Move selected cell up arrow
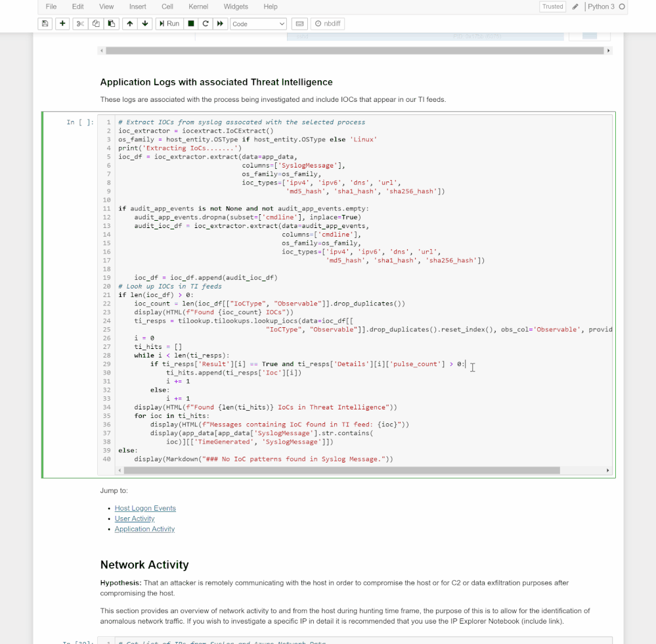656x644 pixels. (x=130, y=24)
